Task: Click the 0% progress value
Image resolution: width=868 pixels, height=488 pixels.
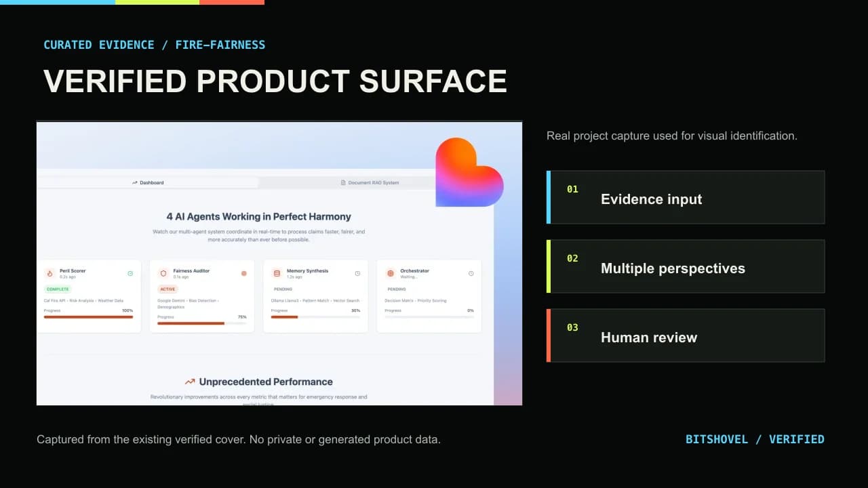Action: (471, 310)
